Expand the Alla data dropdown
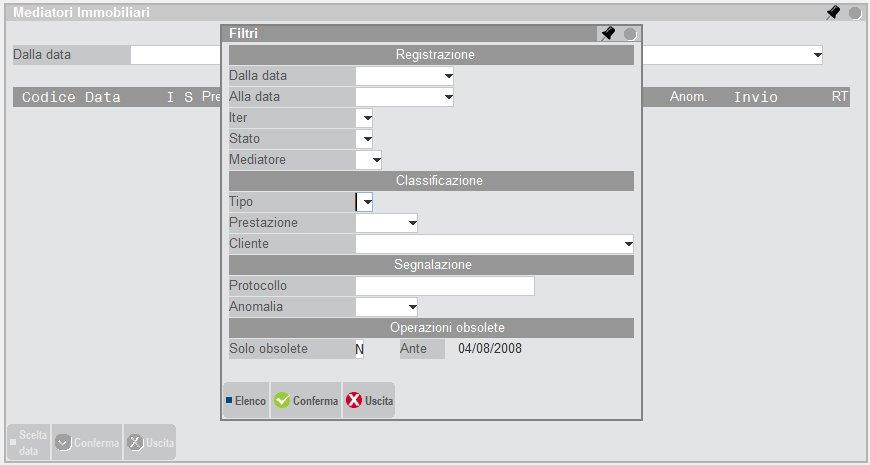Viewport: 870px width, 465px height. (x=449, y=97)
